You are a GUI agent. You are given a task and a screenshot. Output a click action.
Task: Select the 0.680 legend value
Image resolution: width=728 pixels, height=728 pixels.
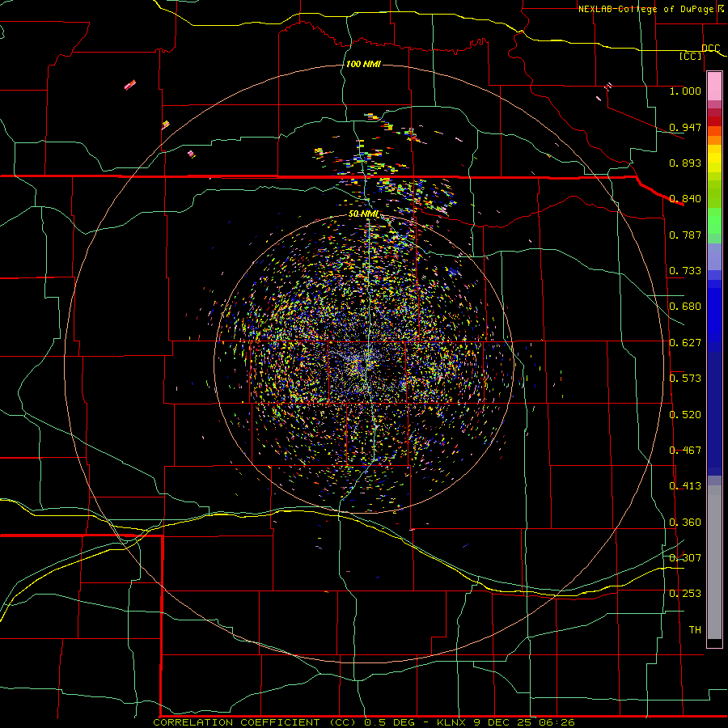[685, 307]
